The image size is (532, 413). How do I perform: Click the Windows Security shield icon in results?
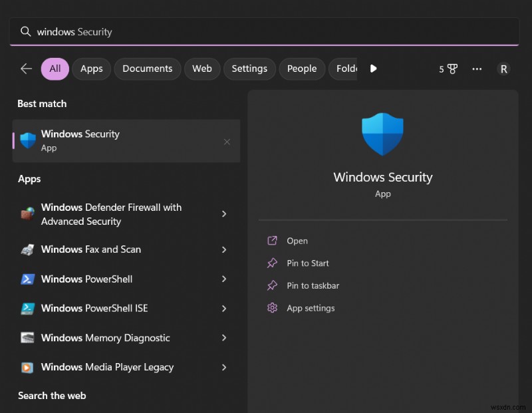28,140
